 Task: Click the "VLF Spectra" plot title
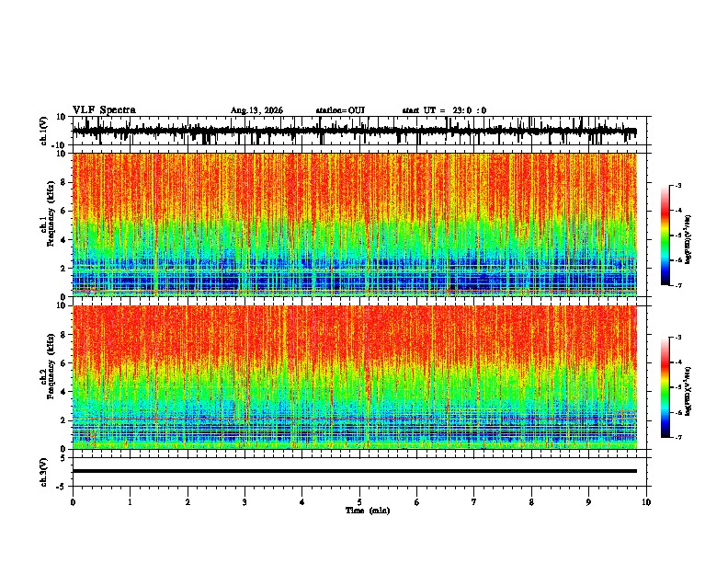click(x=104, y=110)
